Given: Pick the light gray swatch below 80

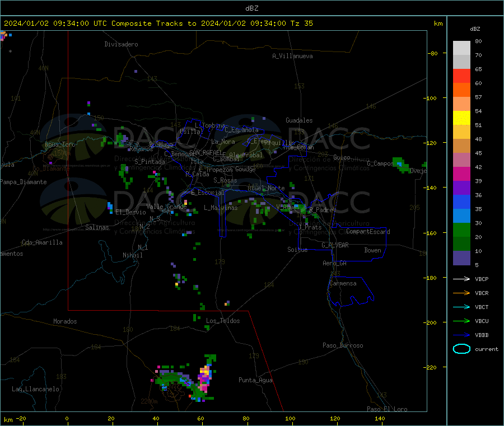Looking at the screenshot, I should pos(461,48).
